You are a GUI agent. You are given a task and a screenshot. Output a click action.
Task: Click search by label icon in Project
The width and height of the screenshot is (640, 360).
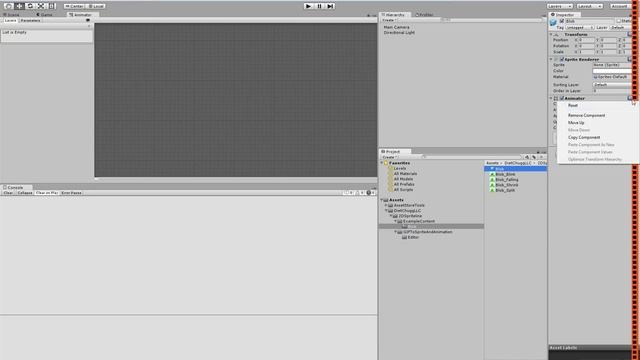click(x=534, y=157)
